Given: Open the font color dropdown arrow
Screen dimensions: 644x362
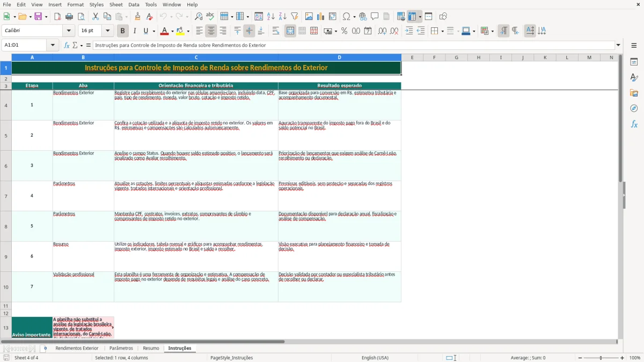Looking at the screenshot, I should point(172,31).
